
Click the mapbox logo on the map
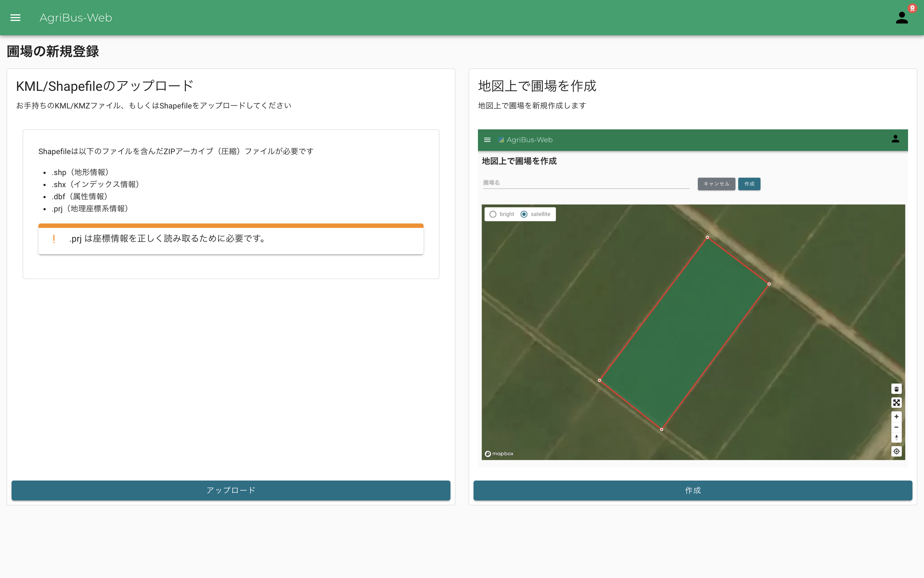point(499,454)
